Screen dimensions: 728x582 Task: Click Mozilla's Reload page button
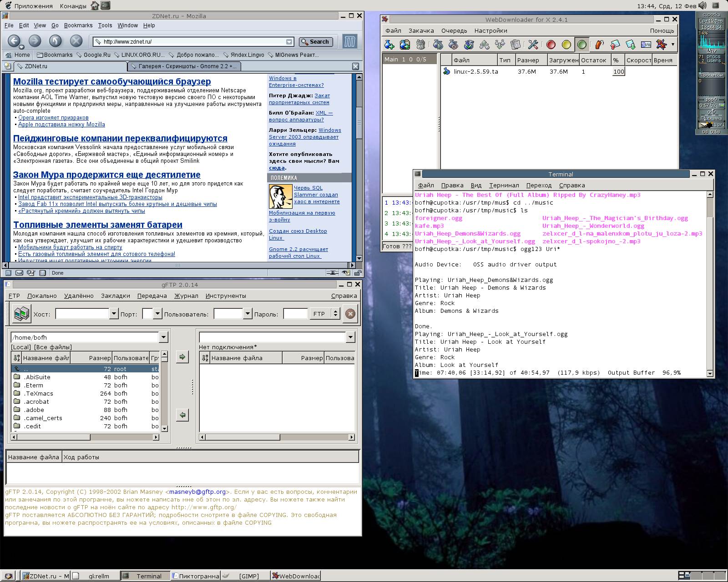(56, 41)
